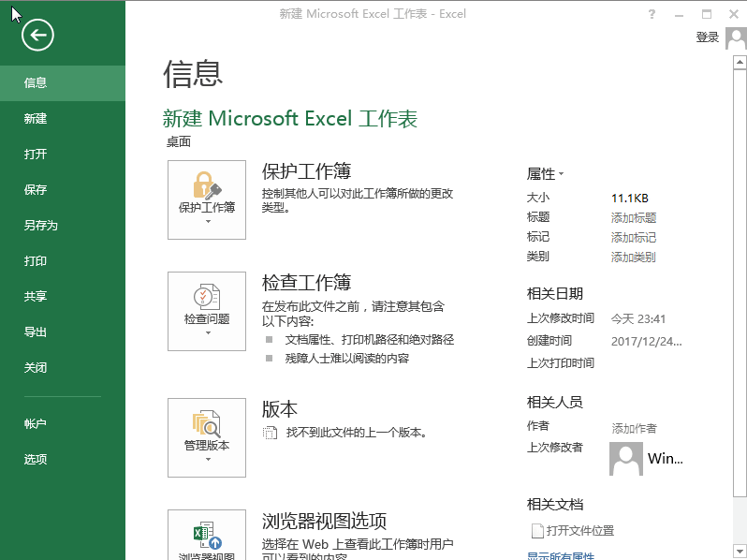Image resolution: width=747 pixels, height=560 pixels.
Task: Select 共享 in the sidebar
Action: tap(63, 297)
